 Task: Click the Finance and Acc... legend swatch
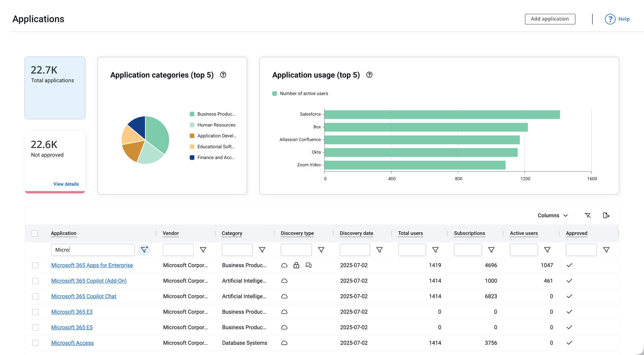pyautogui.click(x=192, y=157)
